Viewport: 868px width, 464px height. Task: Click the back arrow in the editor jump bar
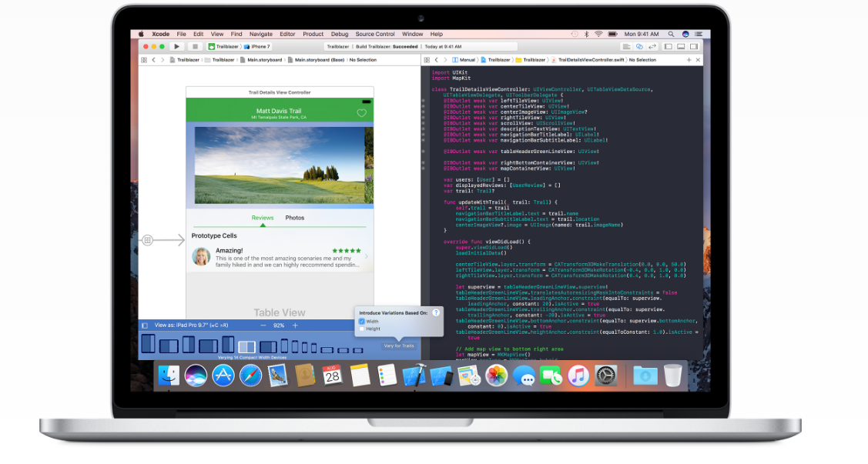pyautogui.click(x=153, y=59)
